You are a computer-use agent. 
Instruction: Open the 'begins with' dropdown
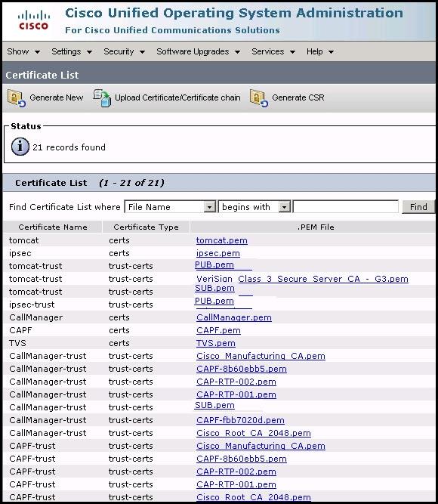click(254, 207)
